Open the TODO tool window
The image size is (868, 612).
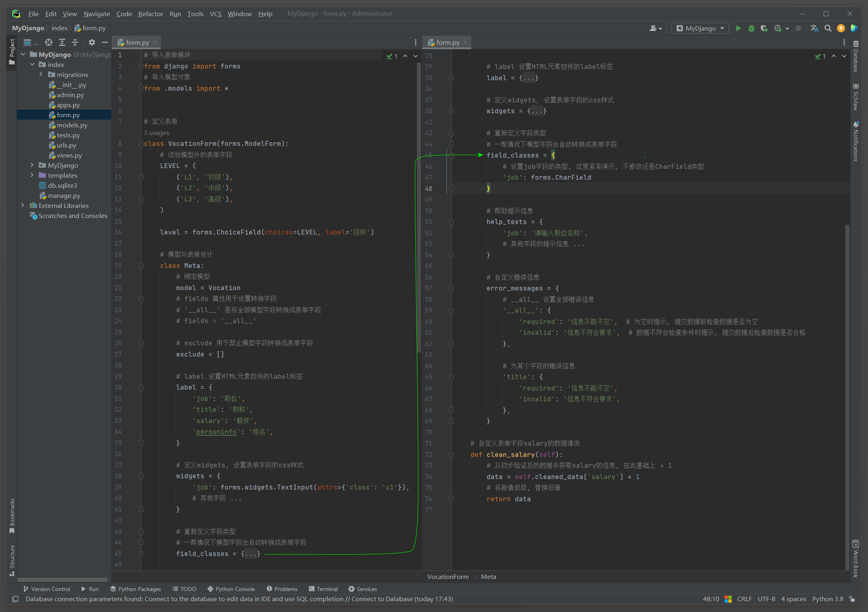tap(184, 589)
